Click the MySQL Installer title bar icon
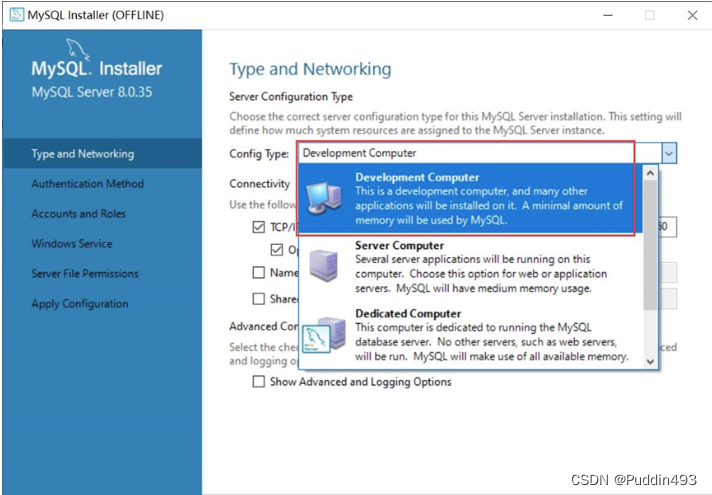The height and width of the screenshot is (495, 712). (x=17, y=15)
